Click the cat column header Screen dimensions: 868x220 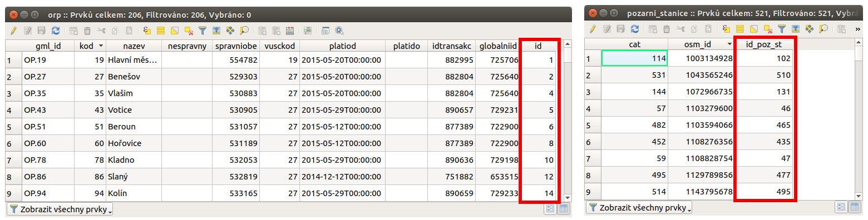point(634,44)
